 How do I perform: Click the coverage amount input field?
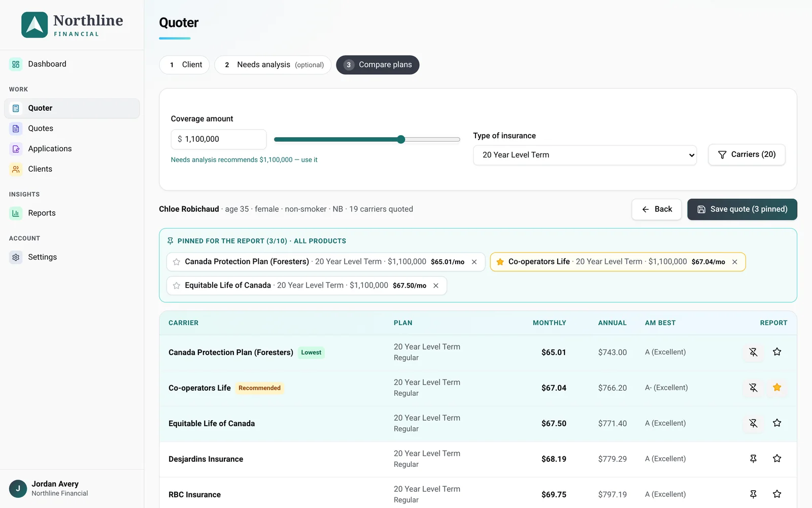pyautogui.click(x=219, y=139)
